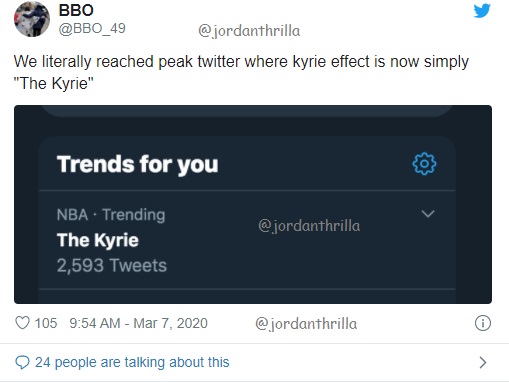Select The Kyrie trending topic

point(98,240)
